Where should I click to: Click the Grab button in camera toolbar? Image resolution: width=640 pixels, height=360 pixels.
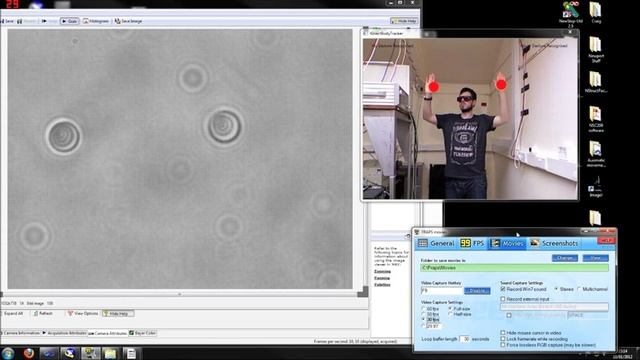69,21
